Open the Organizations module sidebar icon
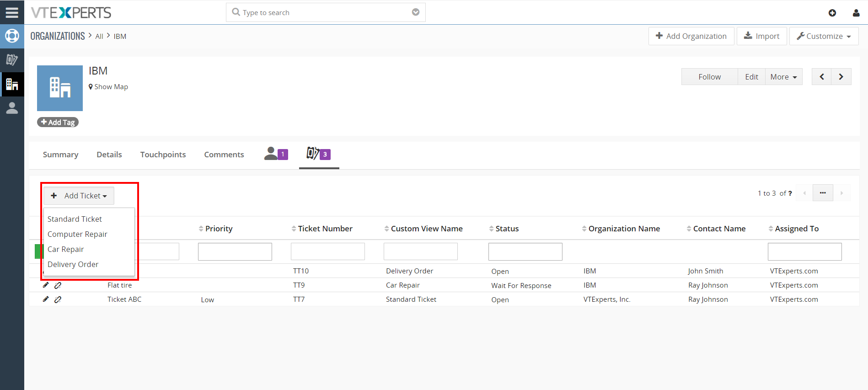This screenshot has height=390, width=868. (12, 84)
